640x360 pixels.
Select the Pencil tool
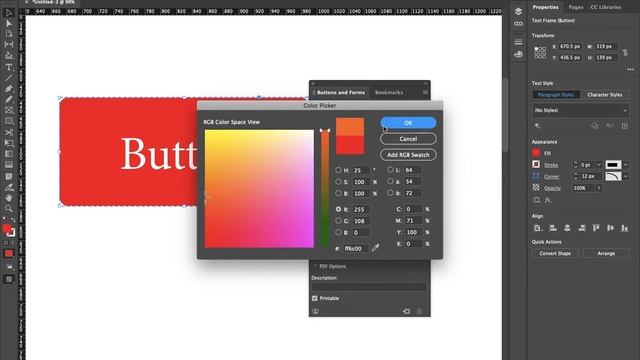(9, 99)
